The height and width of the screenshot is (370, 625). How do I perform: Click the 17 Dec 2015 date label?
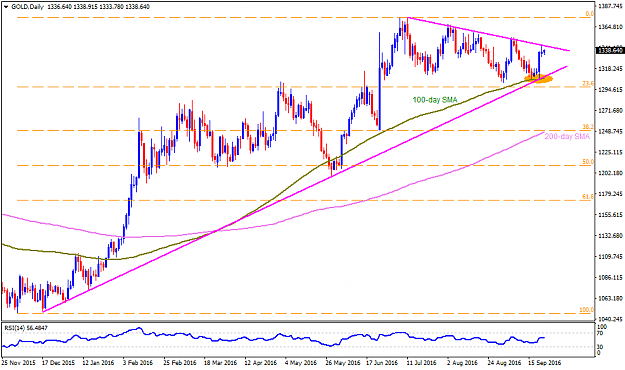point(59,363)
